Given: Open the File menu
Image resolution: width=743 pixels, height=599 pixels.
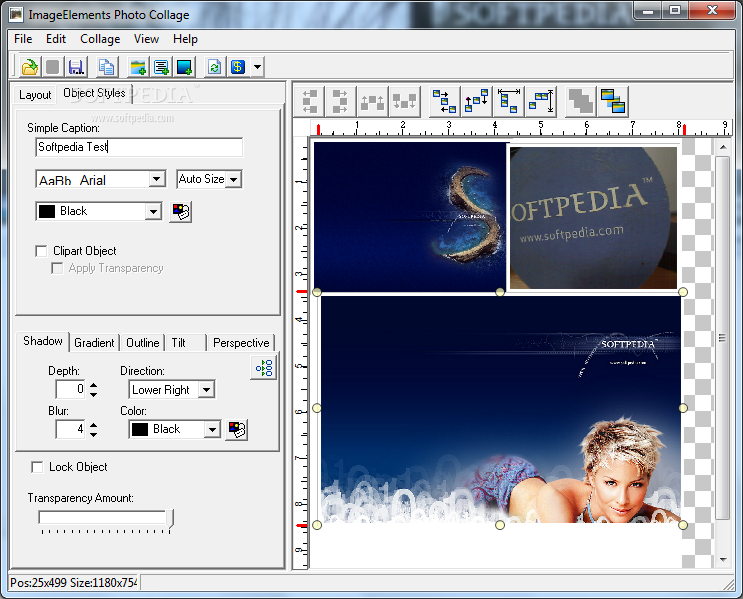Looking at the screenshot, I should point(23,39).
